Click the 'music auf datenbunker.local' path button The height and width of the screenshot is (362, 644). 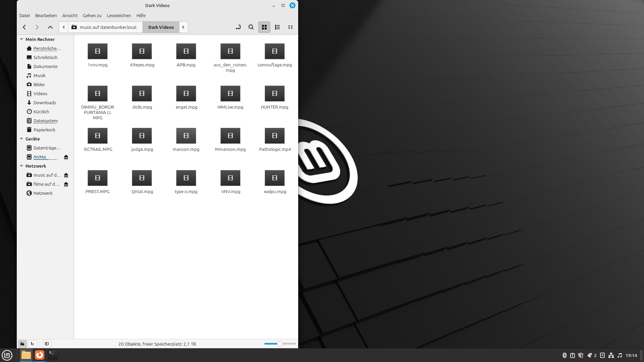[x=105, y=27]
